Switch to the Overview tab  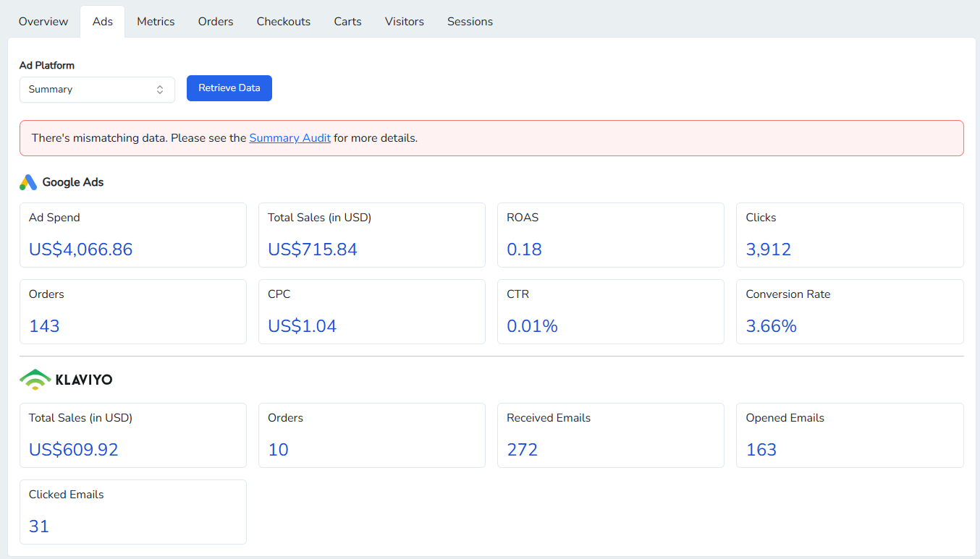tap(43, 22)
